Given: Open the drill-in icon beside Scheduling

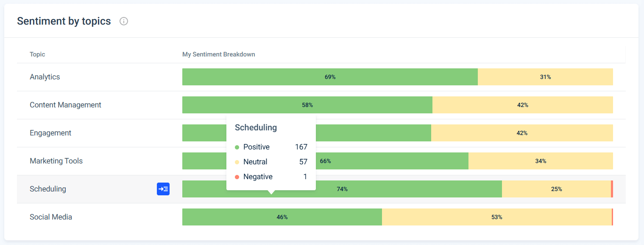Looking at the screenshot, I should pos(163,189).
